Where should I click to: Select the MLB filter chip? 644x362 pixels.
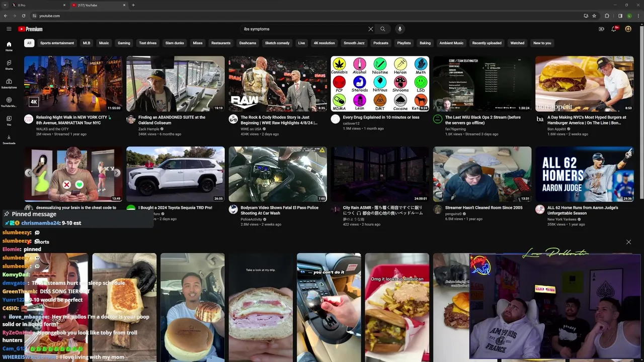coord(87,43)
